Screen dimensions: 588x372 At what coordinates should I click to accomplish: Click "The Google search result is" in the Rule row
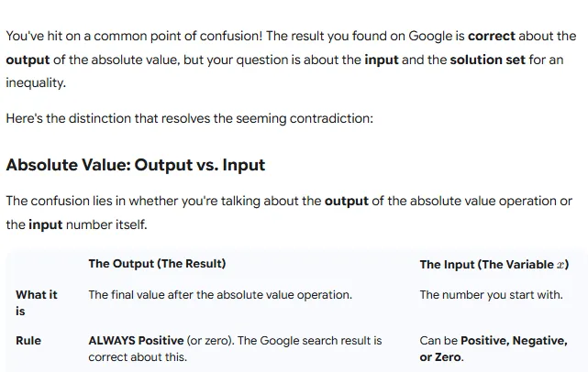pos(310,341)
